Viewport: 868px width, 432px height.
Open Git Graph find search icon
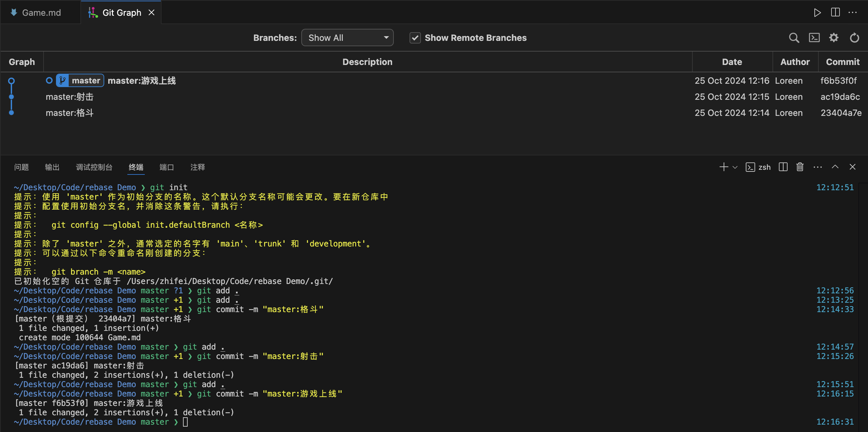(794, 38)
